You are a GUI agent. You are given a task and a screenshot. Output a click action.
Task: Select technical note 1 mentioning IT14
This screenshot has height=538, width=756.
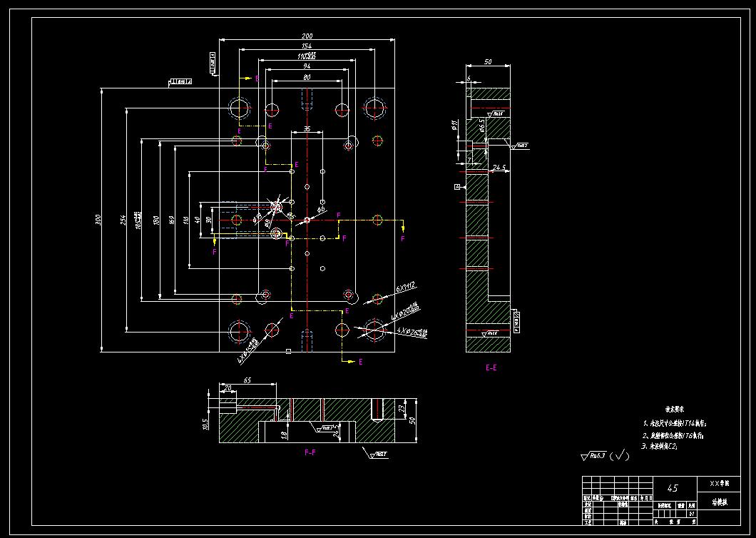point(675,423)
